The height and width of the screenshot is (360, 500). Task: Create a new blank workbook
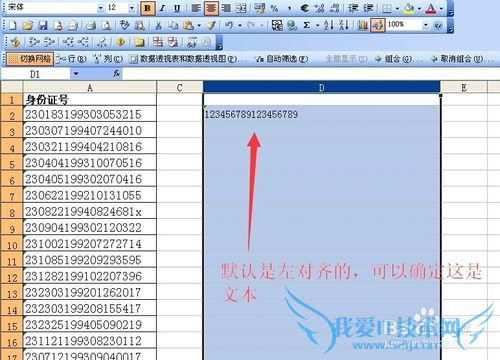(x=13, y=25)
